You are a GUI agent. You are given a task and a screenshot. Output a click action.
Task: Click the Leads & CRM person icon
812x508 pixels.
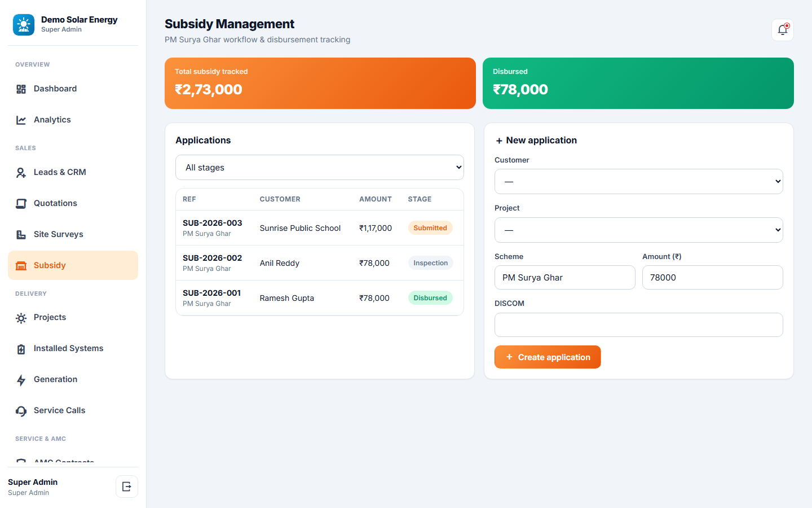(21, 173)
